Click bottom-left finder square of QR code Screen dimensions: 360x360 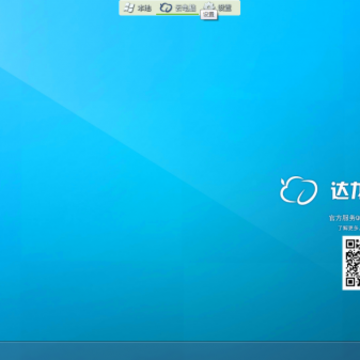click(x=350, y=282)
